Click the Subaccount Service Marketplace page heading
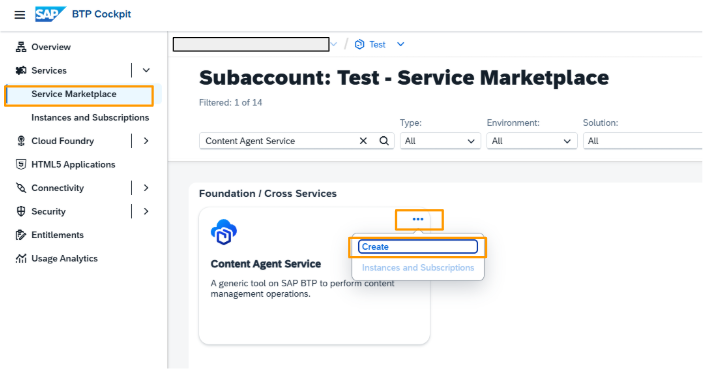Image resolution: width=705 pixels, height=370 pixels. click(x=404, y=78)
